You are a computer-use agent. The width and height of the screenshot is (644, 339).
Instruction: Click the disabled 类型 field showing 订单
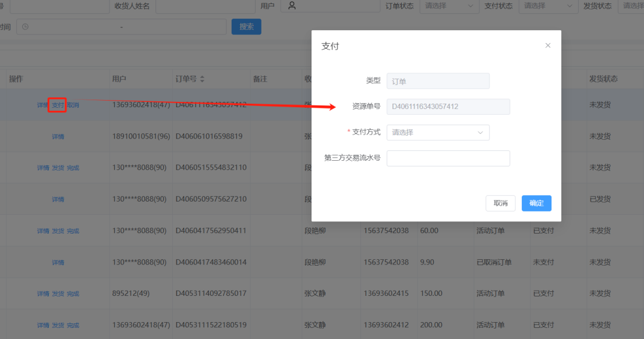438,81
